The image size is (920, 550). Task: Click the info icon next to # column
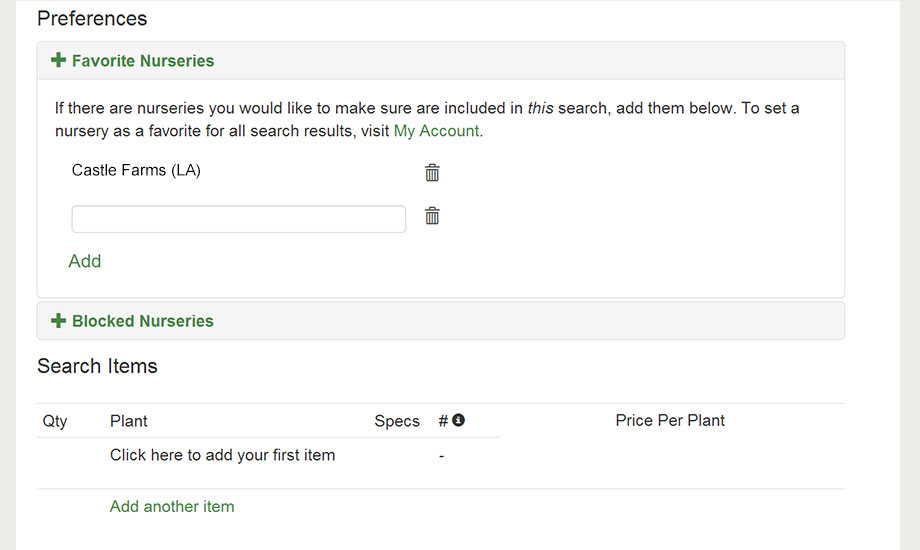pyautogui.click(x=458, y=420)
